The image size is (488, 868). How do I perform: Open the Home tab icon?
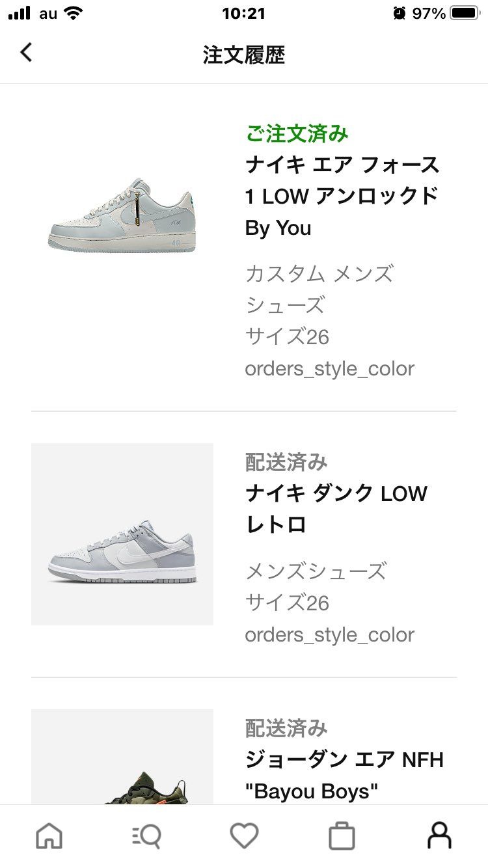click(x=49, y=835)
